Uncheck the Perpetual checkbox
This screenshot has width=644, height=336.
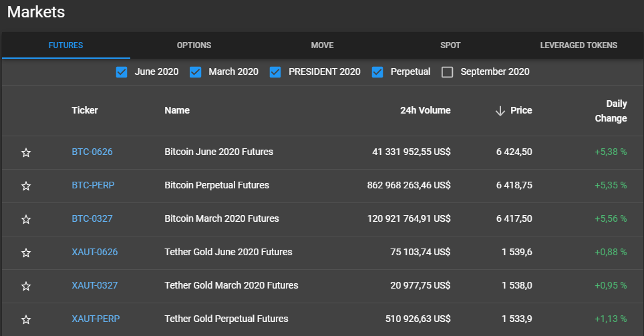377,72
